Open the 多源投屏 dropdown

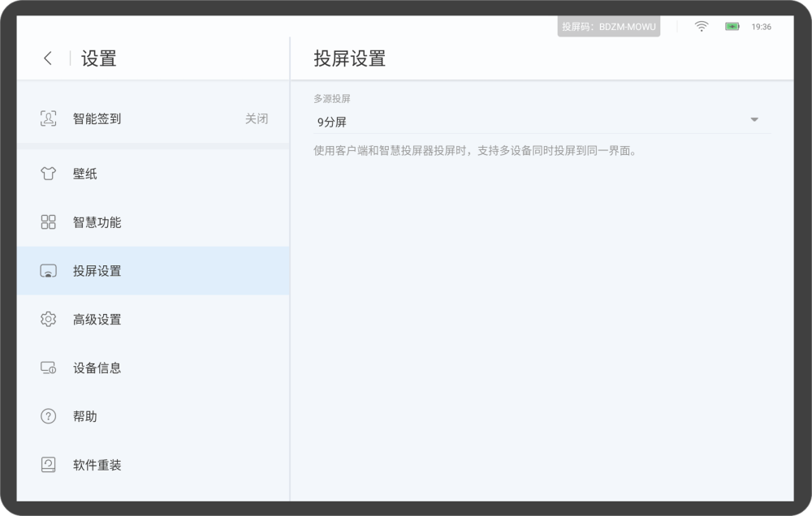pos(536,119)
